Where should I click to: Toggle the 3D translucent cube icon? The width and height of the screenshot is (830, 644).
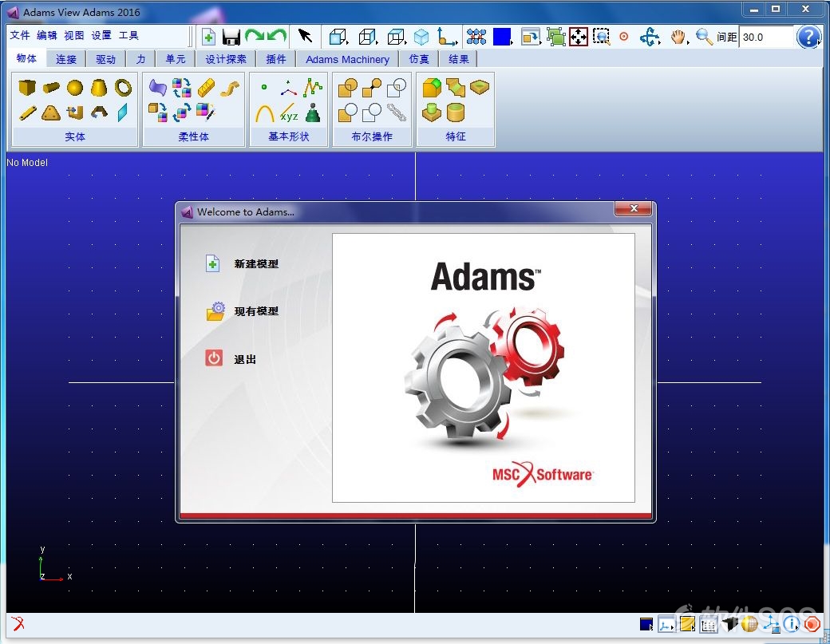421,37
